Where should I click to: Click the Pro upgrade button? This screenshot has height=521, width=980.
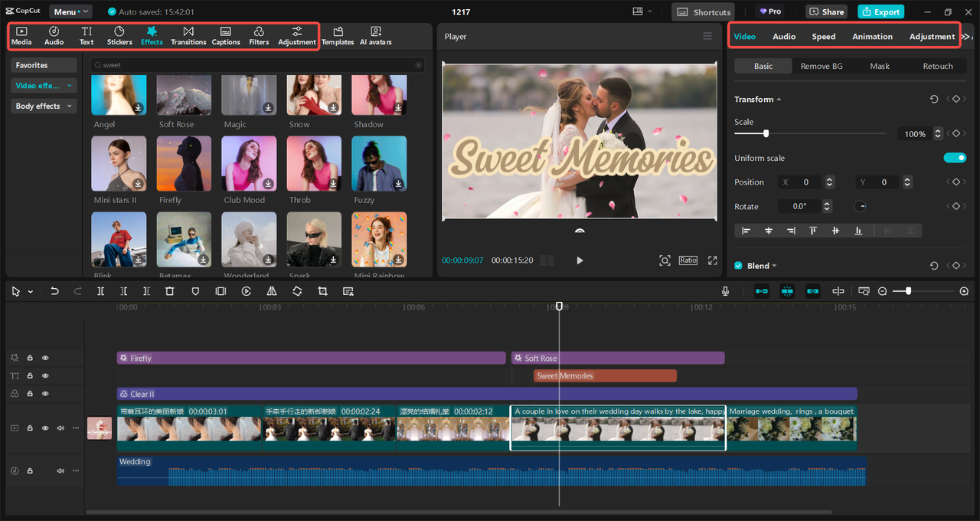coord(770,11)
